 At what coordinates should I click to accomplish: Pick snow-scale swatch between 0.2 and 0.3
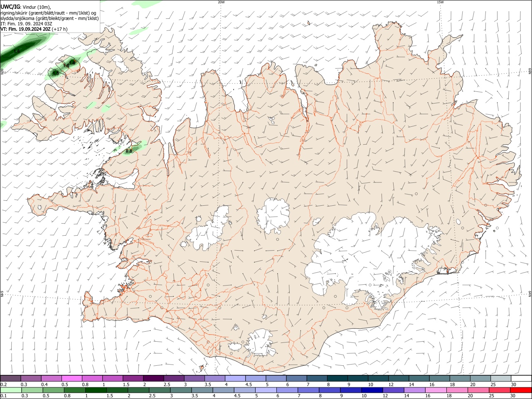(11, 379)
